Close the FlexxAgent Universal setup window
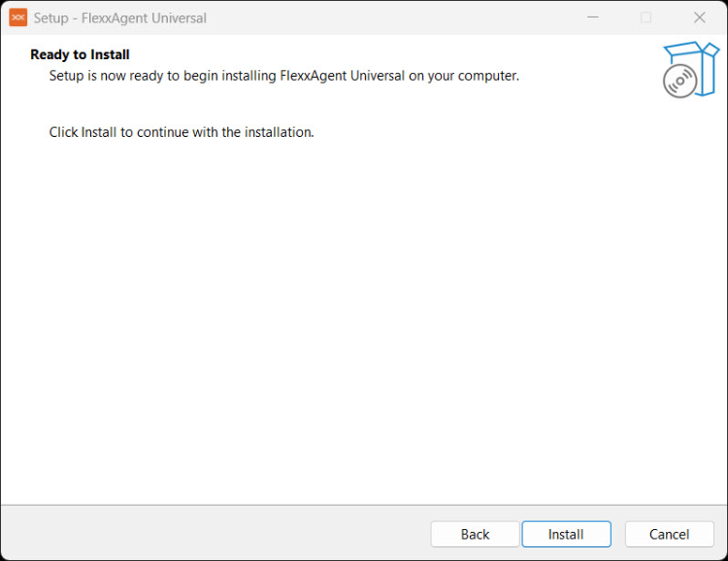The height and width of the screenshot is (561, 728). pyautogui.click(x=699, y=17)
